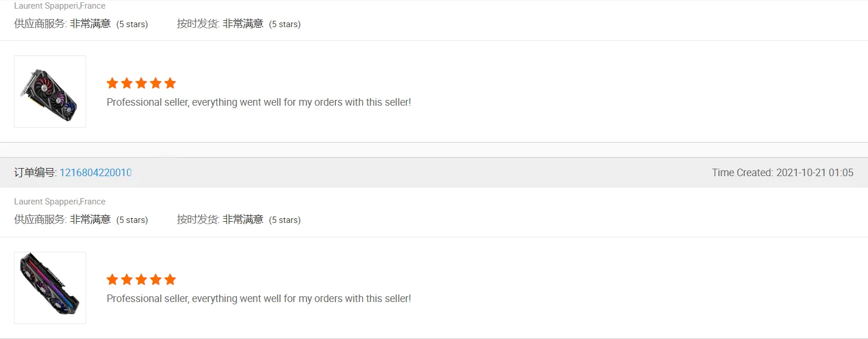Viewport: 868px width, 339px height.
Task: Click the 订单编号 label in the order header
Action: point(35,173)
